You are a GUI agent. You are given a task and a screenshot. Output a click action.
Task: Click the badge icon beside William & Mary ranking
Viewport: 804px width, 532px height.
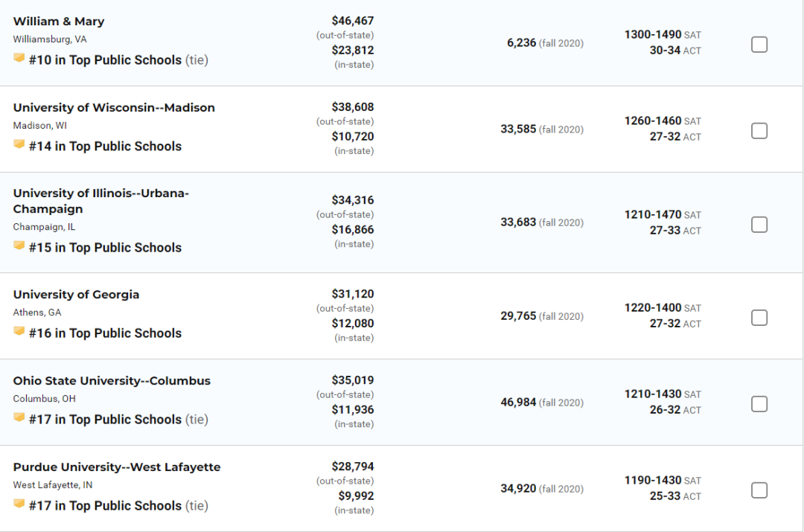[x=19, y=58]
